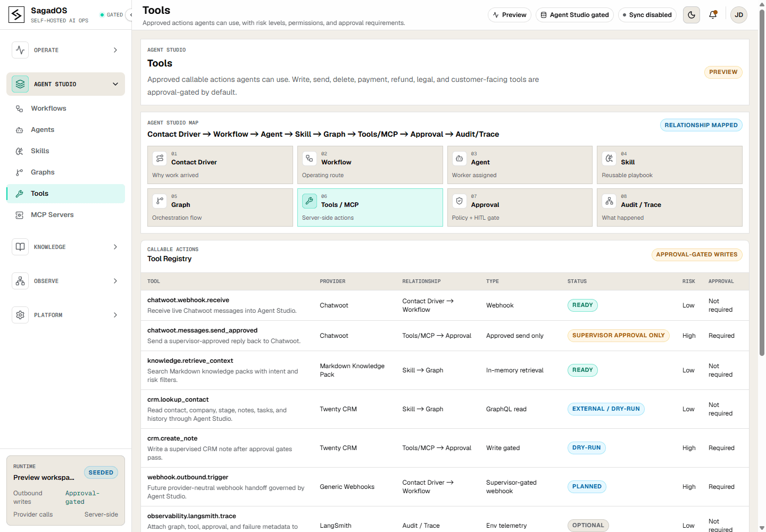Open MCP Servers page
The width and height of the screenshot is (766, 532).
[65, 215]
